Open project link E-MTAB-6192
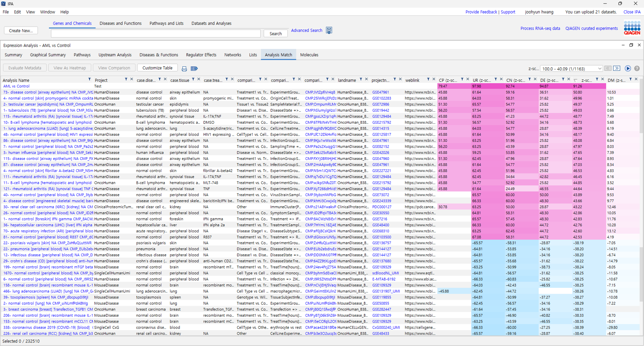644x346 pixels. (x=384, y=279)
